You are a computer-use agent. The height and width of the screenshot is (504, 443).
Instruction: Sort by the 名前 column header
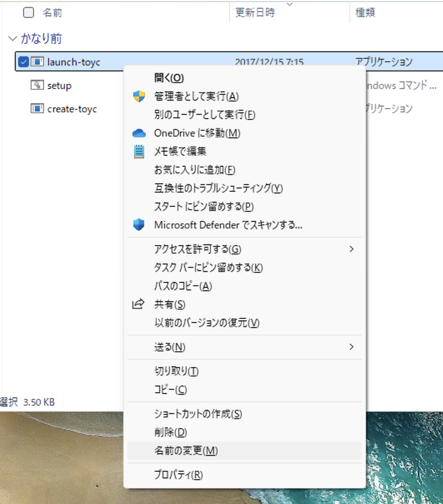point(52,12)
